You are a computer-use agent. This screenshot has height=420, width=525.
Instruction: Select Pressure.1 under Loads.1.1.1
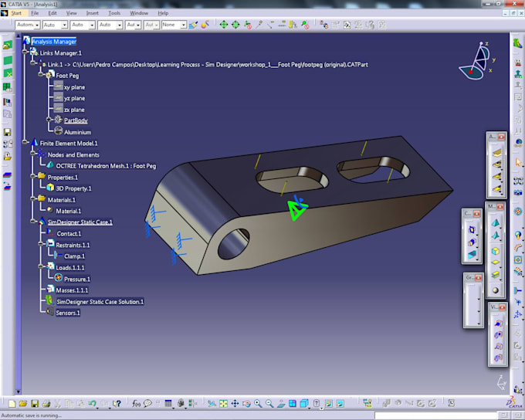(77, 279)
